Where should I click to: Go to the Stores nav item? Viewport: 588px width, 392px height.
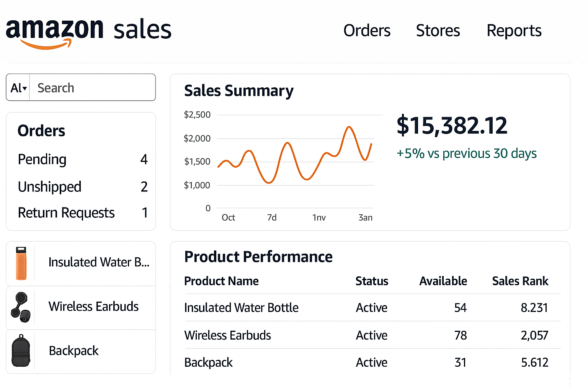pos(438,31)
